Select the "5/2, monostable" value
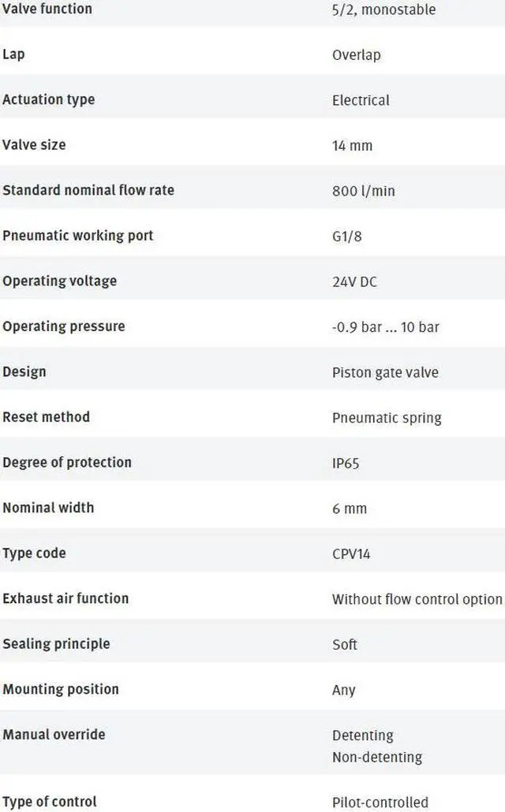This screenshot has height=812, width=505. coord(383,10)
